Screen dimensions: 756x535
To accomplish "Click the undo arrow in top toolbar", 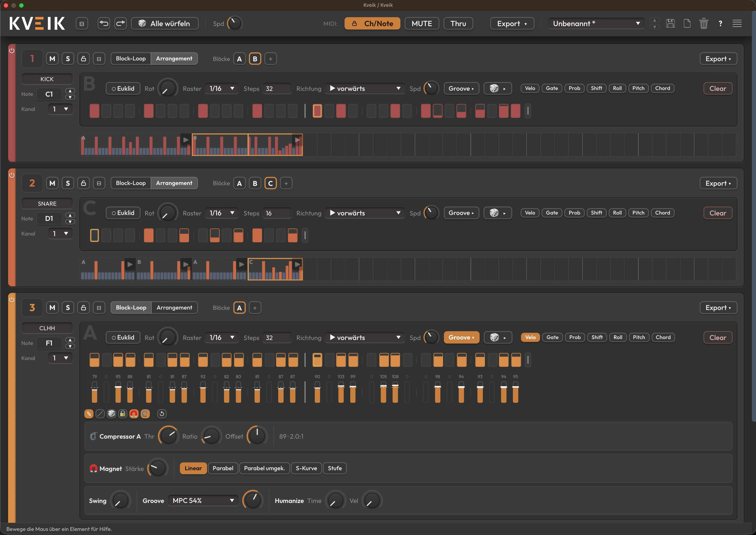I will point(103,23).
